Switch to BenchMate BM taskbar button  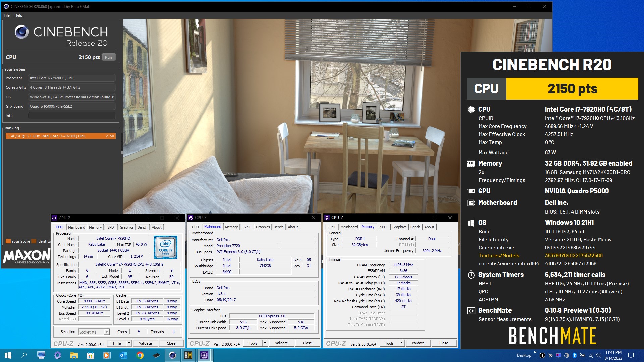coord(188,355)
